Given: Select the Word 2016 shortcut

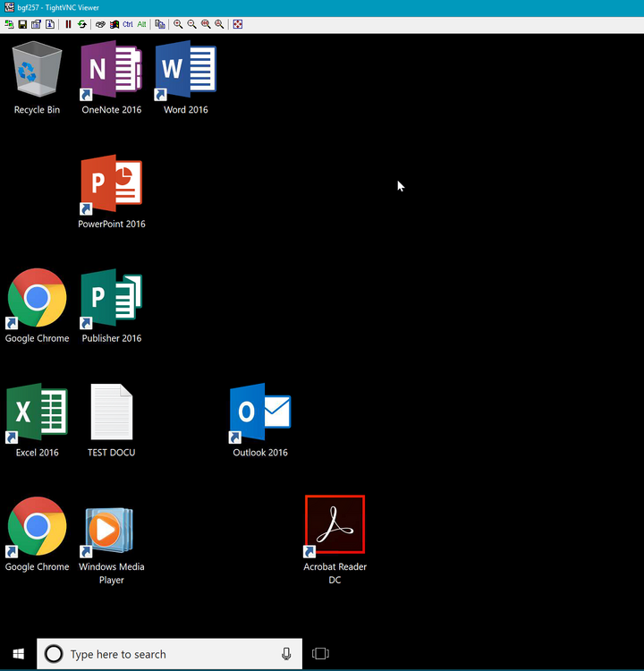Looking at the screenshot, I should (186, 78).
